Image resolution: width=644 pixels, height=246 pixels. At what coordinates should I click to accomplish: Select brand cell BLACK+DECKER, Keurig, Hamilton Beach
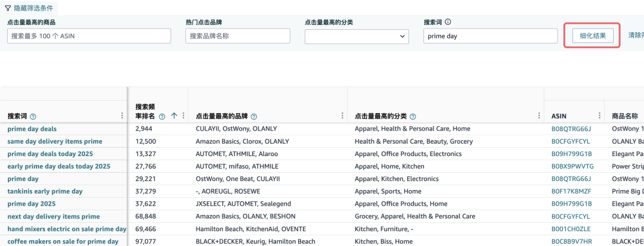tap(255, 241)
